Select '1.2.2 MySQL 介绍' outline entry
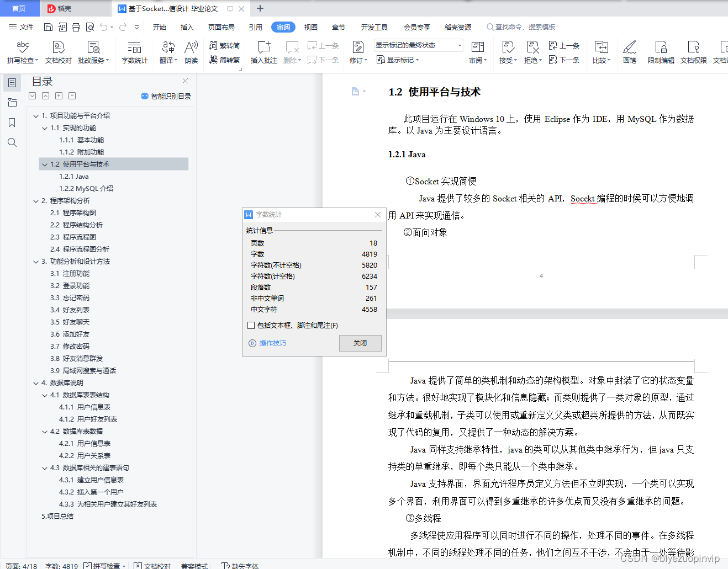Image resolution: width=728 pixels, height=569 pixels. coord(86,189)
